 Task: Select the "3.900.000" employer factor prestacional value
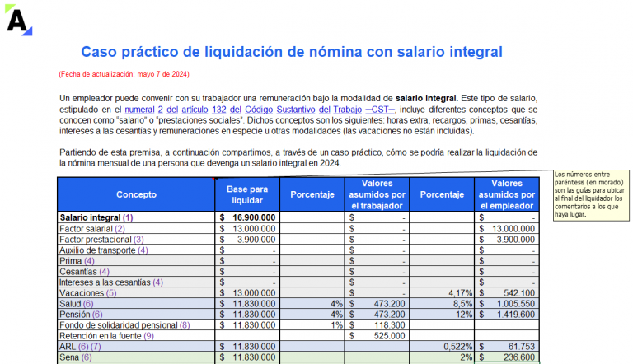click(x=507, y=240)
